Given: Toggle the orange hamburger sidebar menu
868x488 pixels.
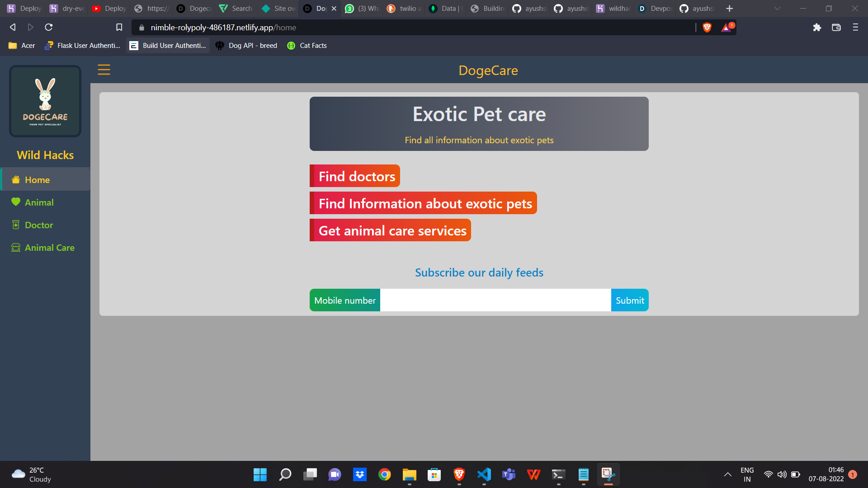Looking at the screenshot, I should coord(104,70).
